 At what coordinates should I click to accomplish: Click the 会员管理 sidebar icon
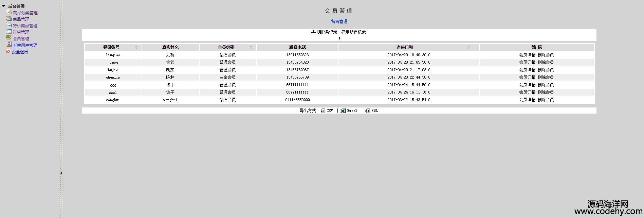tap(9, 38)
